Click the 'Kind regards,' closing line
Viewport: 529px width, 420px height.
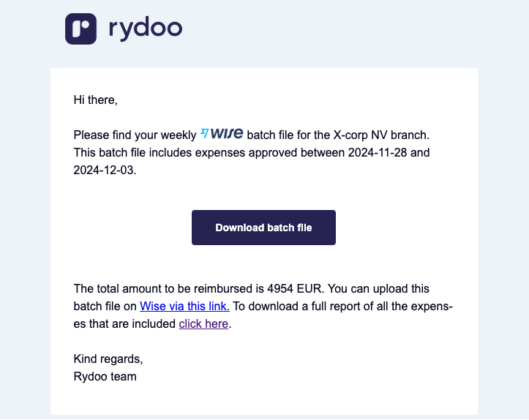click(108, 359)
